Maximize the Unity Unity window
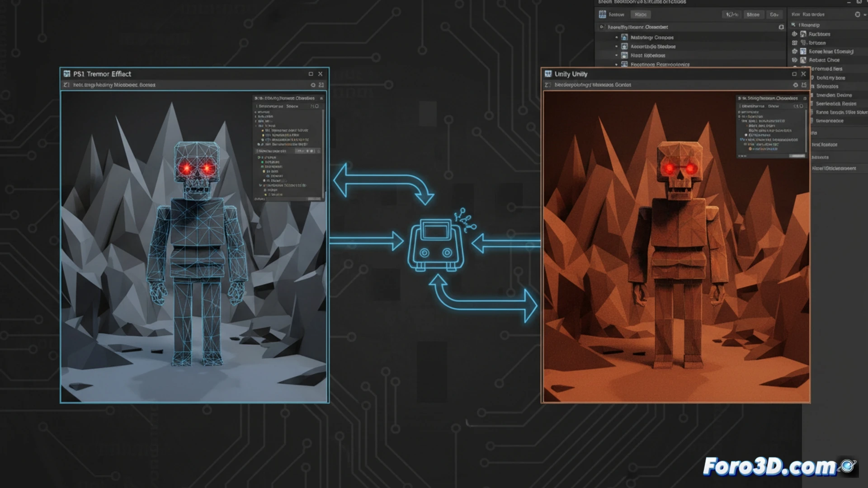868x488 pixels. tap(794, 74)
